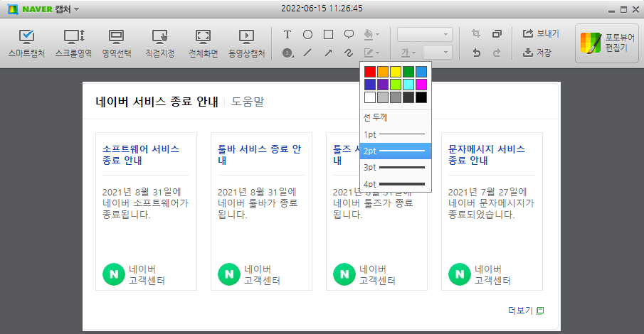Pick the navy blue color swatch
Screen dimensions: 644x334
click(x=369, y=85)
